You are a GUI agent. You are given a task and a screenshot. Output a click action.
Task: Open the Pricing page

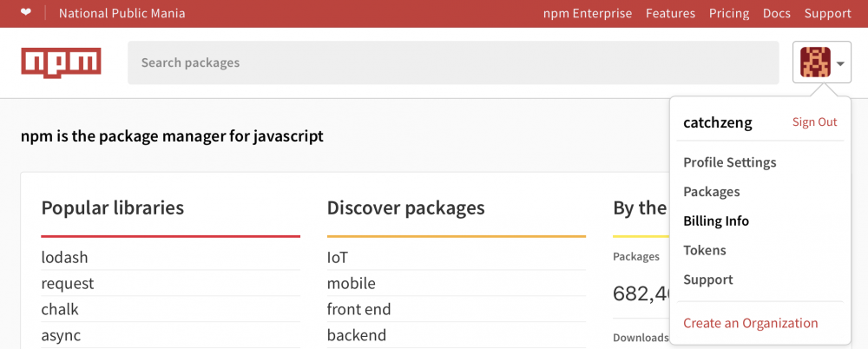(x=729, y=13)
